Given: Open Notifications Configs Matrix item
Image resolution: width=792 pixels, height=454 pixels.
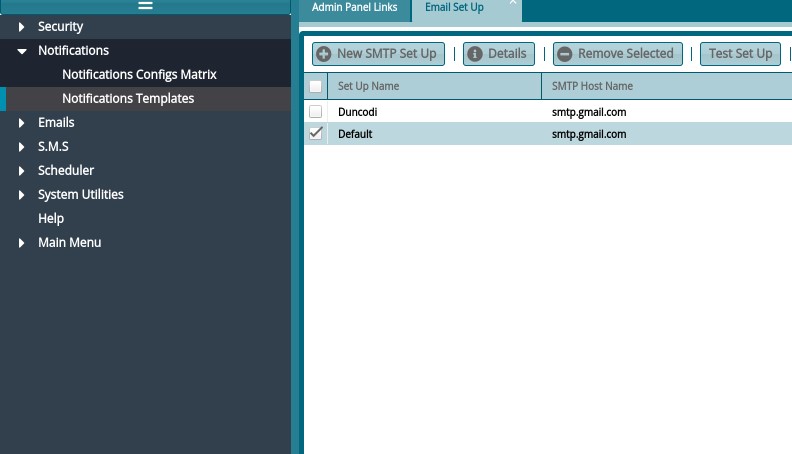Looking at the screenshot, I should 139,75.
